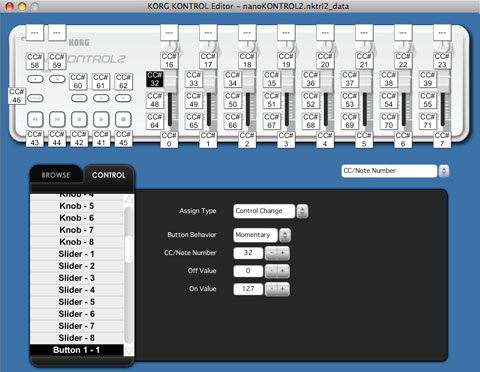Select the CC# 43 rewind assignment box
The height and width of the screenshot is (372, 480).
click(35, 138)
